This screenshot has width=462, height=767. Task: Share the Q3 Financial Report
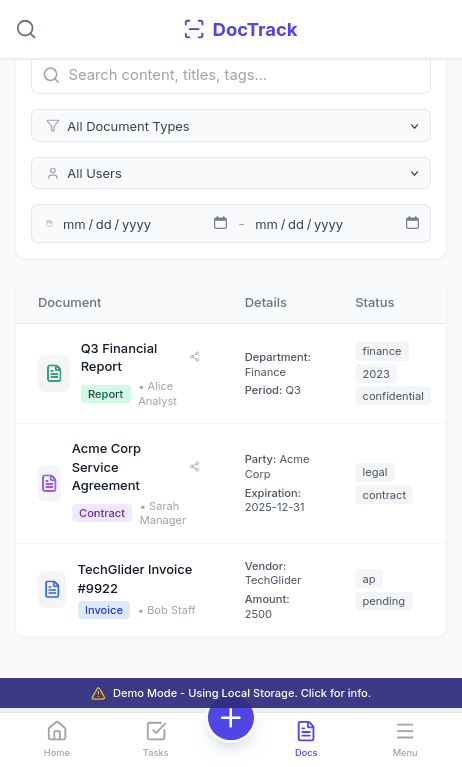coord(195,357)
